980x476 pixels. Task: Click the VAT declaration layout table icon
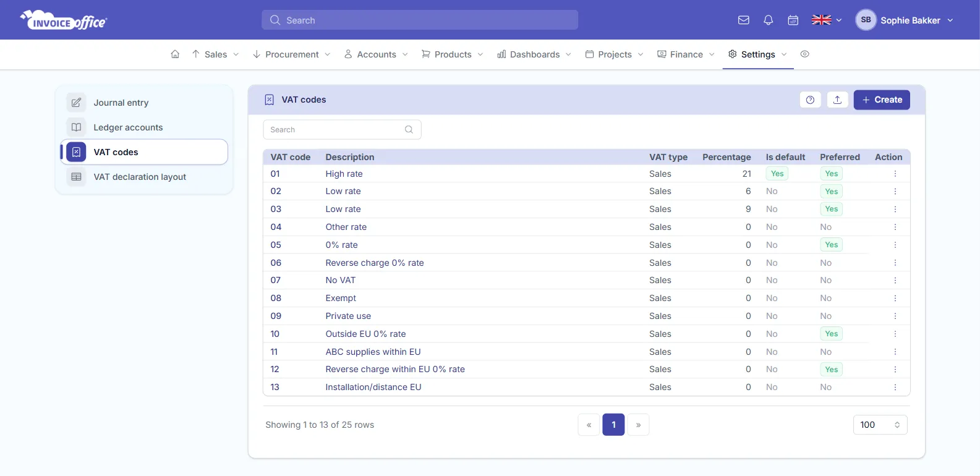click(76, 177)
